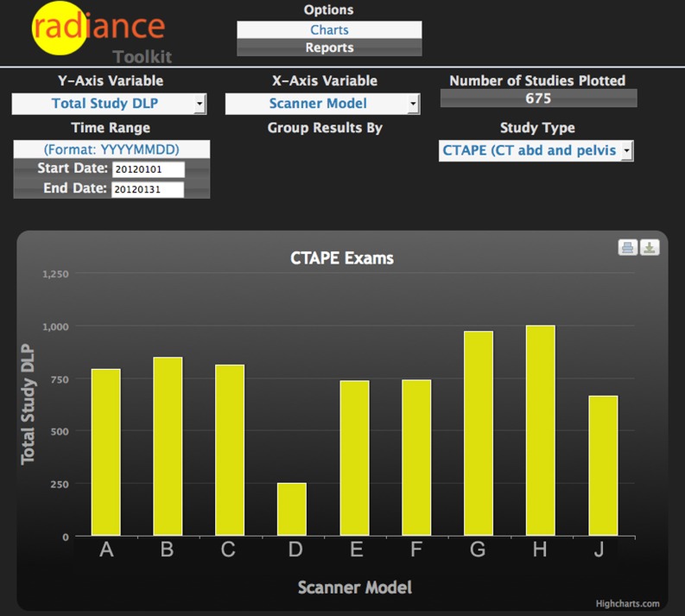This screenshot has width=685, height=616.
Task: Click the yellow bar for scanner D
Action: pos(291,509)
